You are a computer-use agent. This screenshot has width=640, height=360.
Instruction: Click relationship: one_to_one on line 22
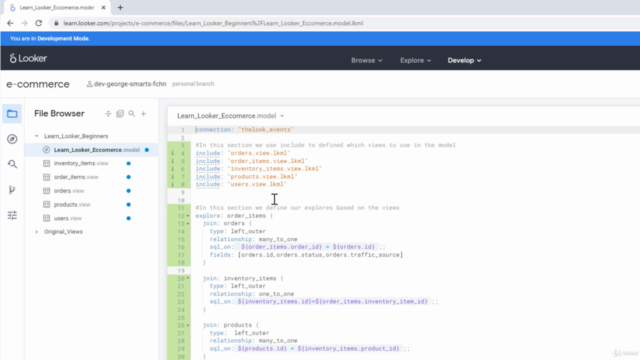(x=251, y=294)
